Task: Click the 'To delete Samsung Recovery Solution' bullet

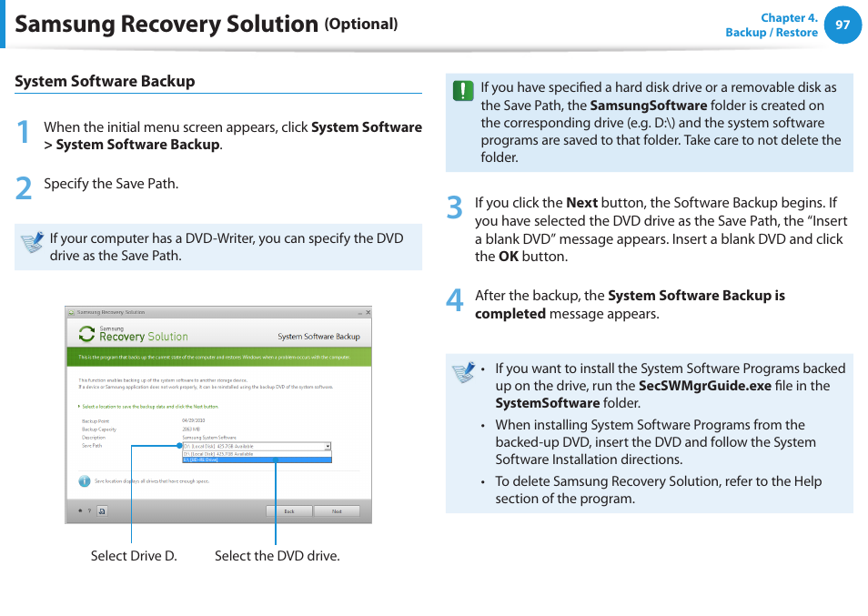Action: [x=658, y=490]
